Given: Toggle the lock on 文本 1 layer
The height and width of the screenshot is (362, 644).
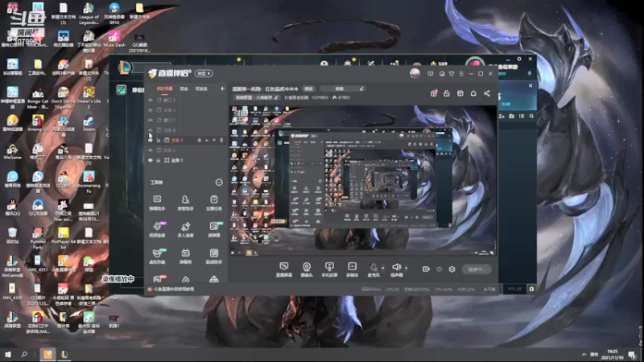Looking at the screenshot, I should click(x=158, y=140).
